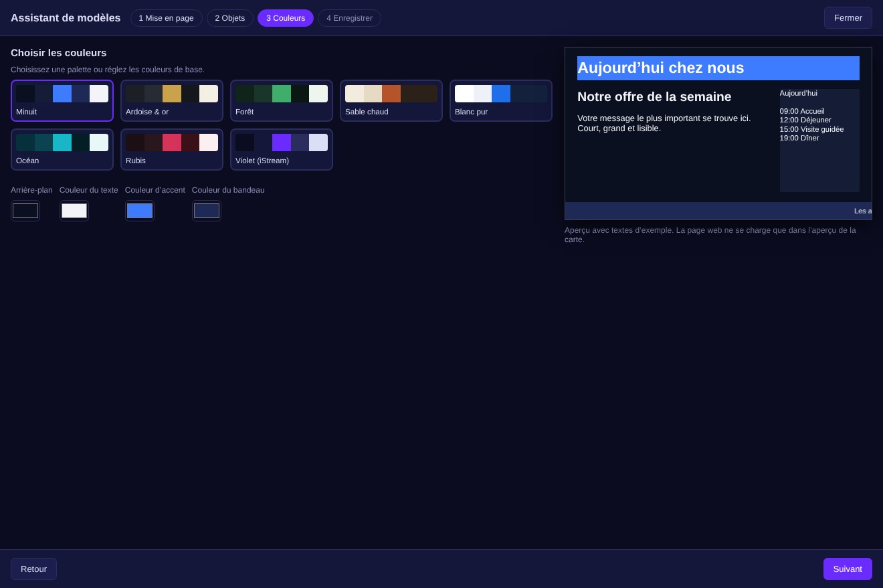The image size is (883, 588).
Task: Open the Couleur du texte picker
Action: (x=74, y=211)
